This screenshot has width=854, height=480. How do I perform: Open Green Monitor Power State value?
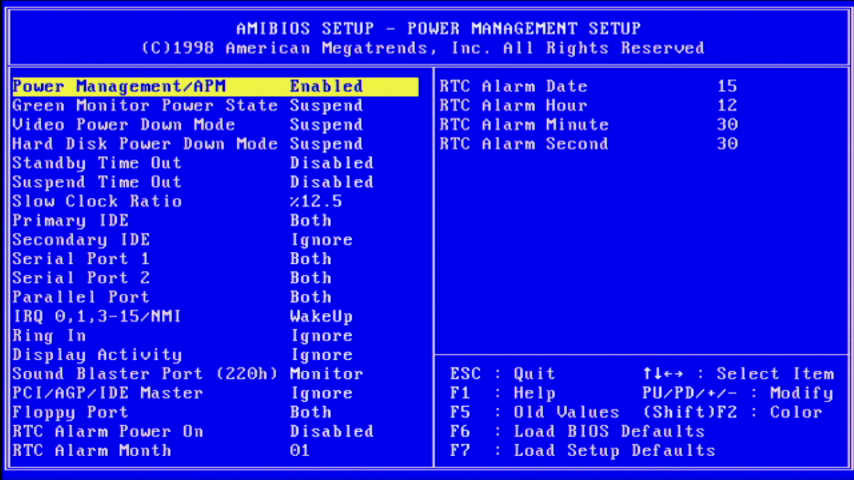(326, 106)
